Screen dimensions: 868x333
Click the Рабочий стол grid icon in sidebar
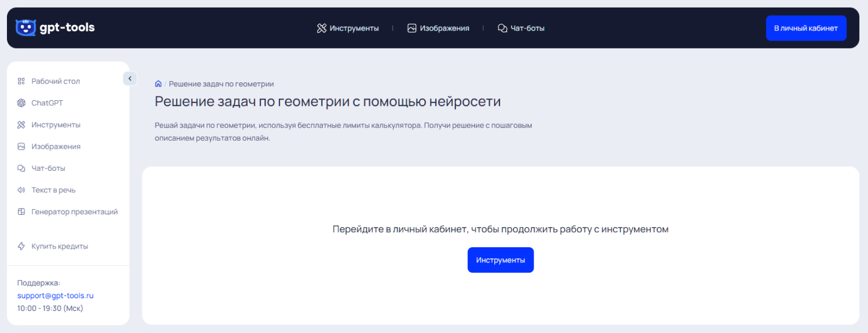(x=21, y=81)
